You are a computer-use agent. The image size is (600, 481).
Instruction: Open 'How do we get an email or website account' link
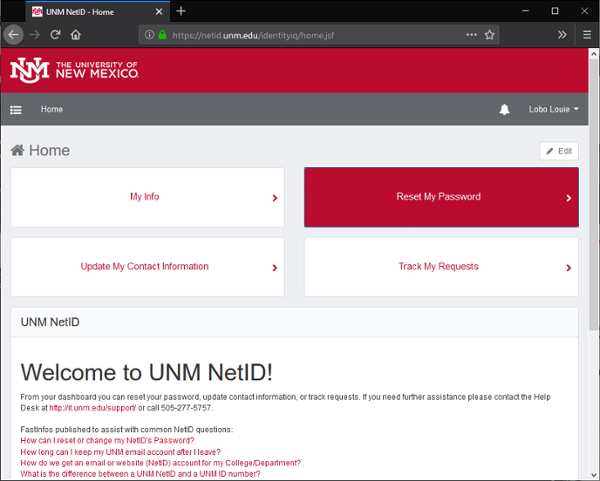pos(161,463)
